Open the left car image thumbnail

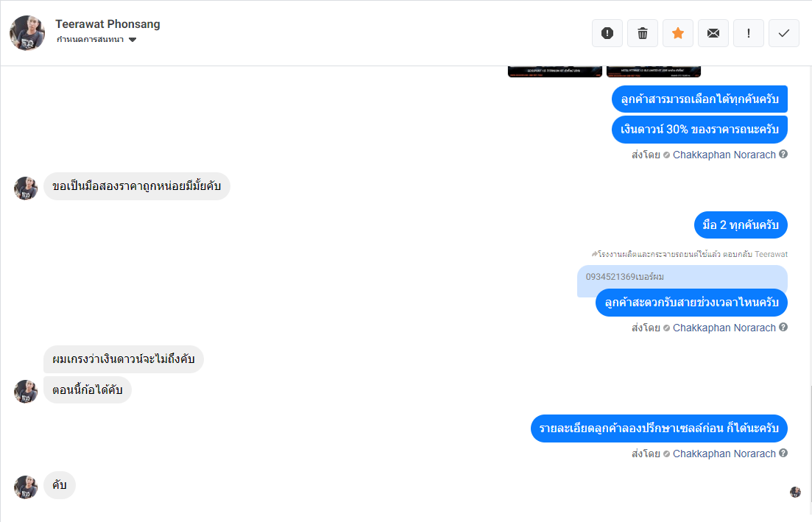click(x=554, y=71)
